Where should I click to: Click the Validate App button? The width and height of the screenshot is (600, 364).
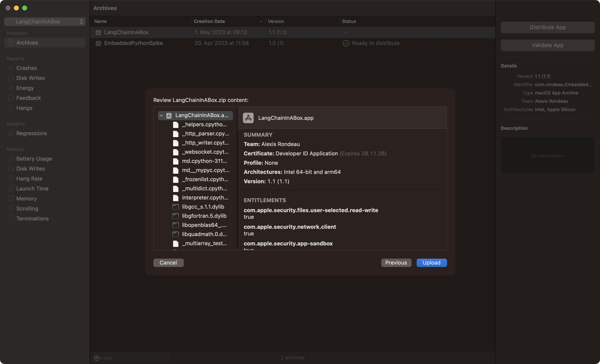tap(547, 45)
